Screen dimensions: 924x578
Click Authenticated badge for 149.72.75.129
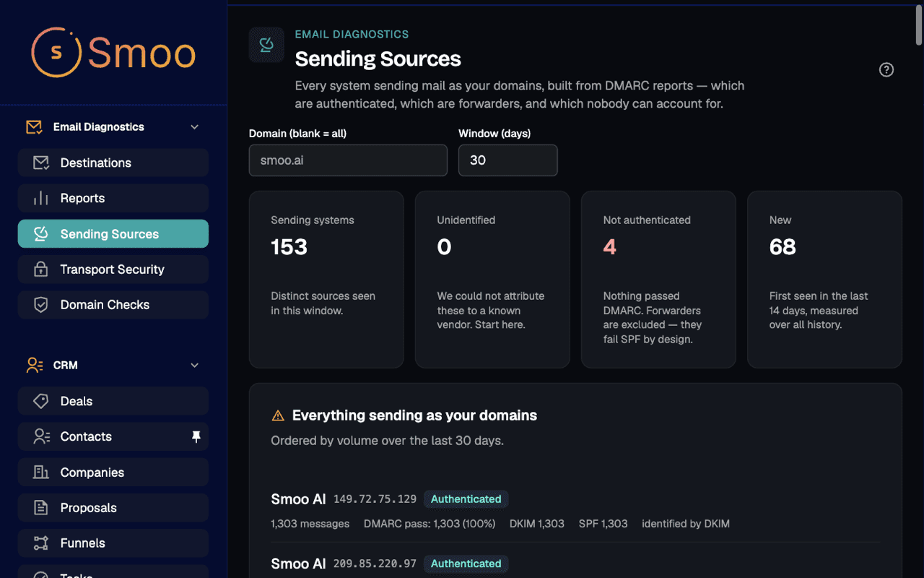(466, 499)
